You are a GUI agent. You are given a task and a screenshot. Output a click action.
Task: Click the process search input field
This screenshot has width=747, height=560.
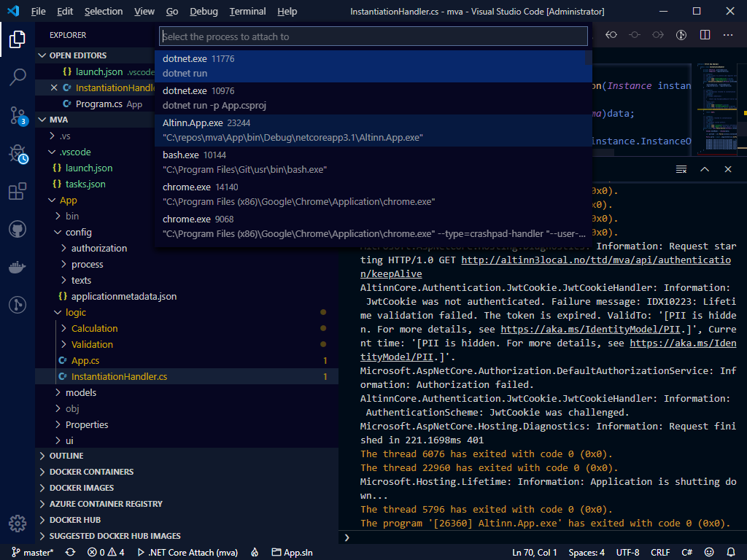[373, 36]
